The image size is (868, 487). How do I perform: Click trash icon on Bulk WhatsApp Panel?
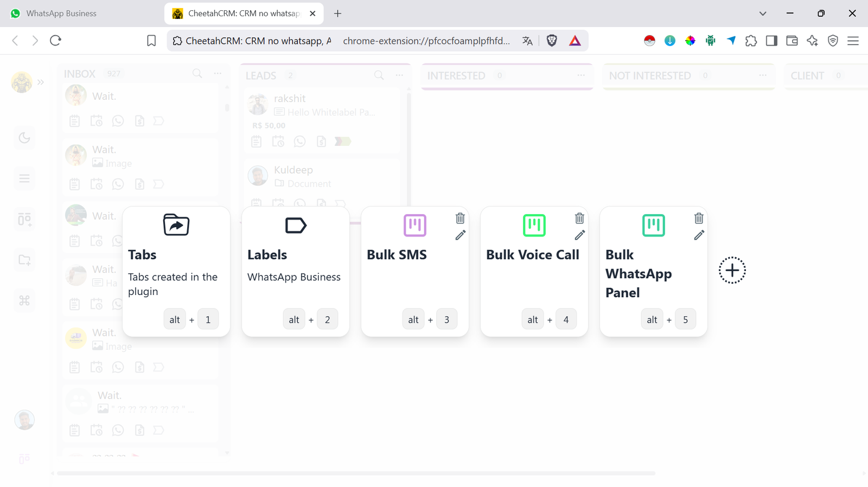click(x=699, y=218)
